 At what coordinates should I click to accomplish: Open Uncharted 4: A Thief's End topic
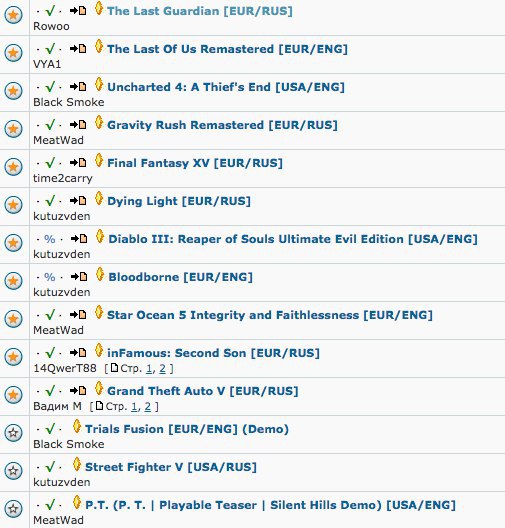[x=226, y=87]
